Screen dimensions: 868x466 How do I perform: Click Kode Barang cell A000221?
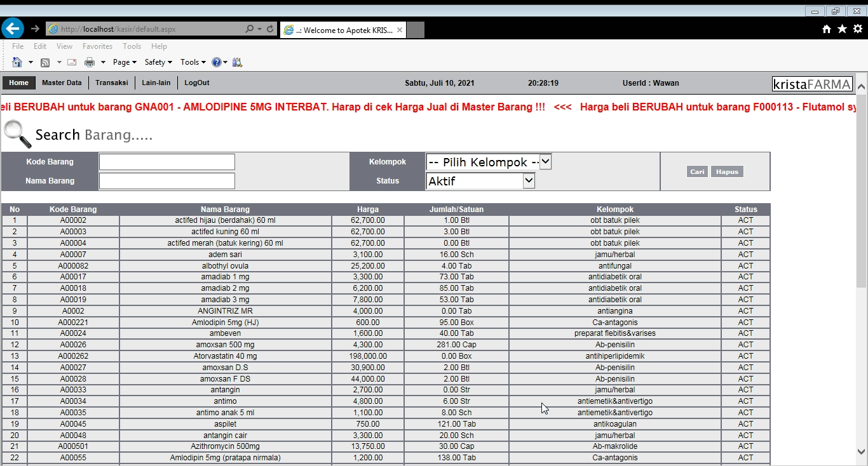pyautogui.click(x=73, y=323)
